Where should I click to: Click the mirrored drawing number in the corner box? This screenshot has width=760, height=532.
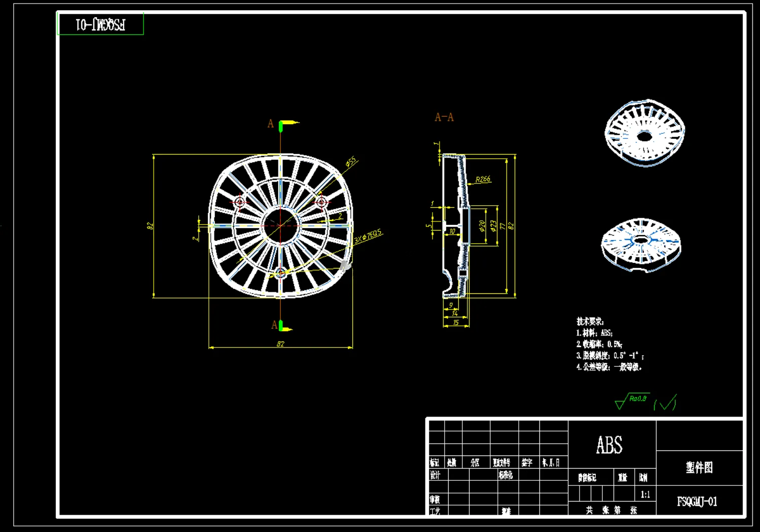point(100,24)
